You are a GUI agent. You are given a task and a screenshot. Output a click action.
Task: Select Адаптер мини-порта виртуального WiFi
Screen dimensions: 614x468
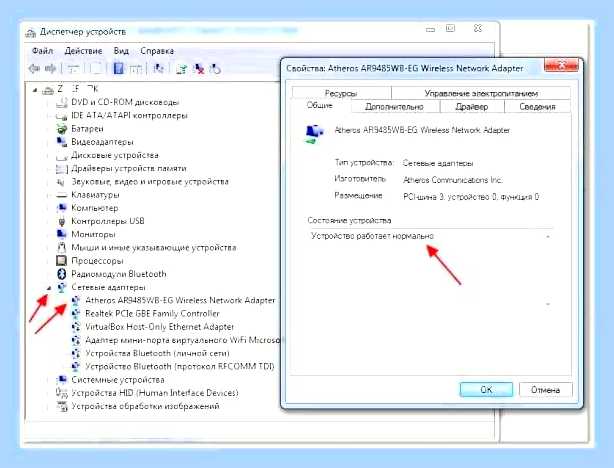[x=182, y=340]
